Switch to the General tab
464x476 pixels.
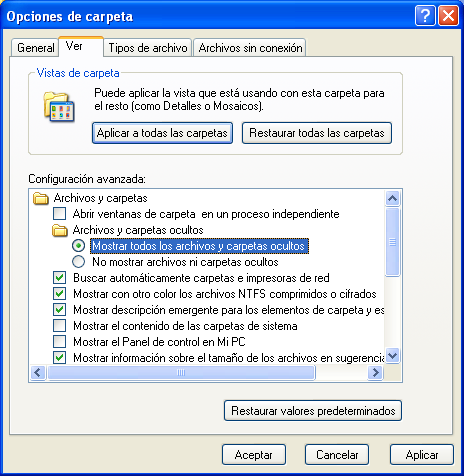[36, 48]
